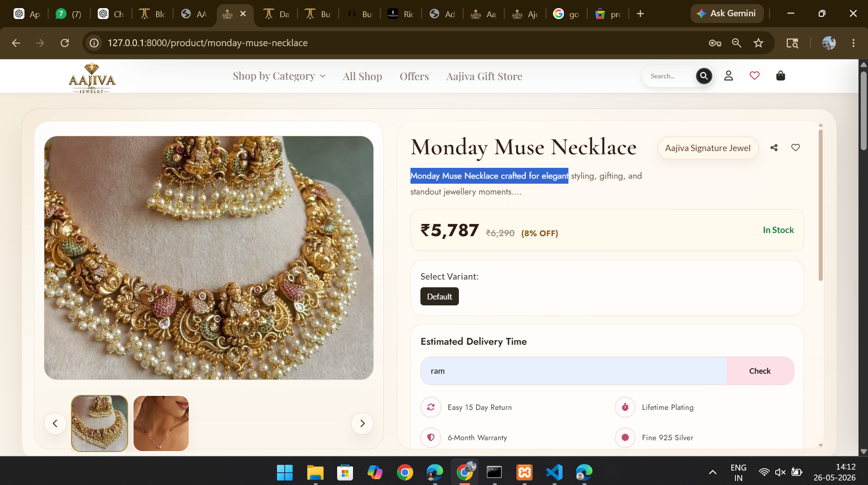This screenshot has height=485, width=868.
Task: Switch to the (7) WhatsApp tab
Action: [x=68, y=14]
